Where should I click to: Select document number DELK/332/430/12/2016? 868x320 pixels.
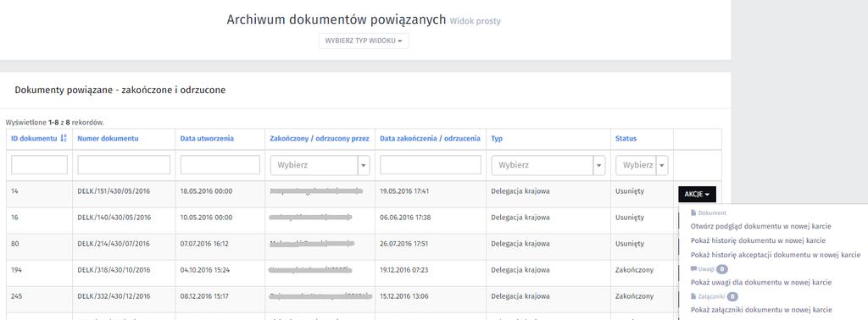point(114,296)
